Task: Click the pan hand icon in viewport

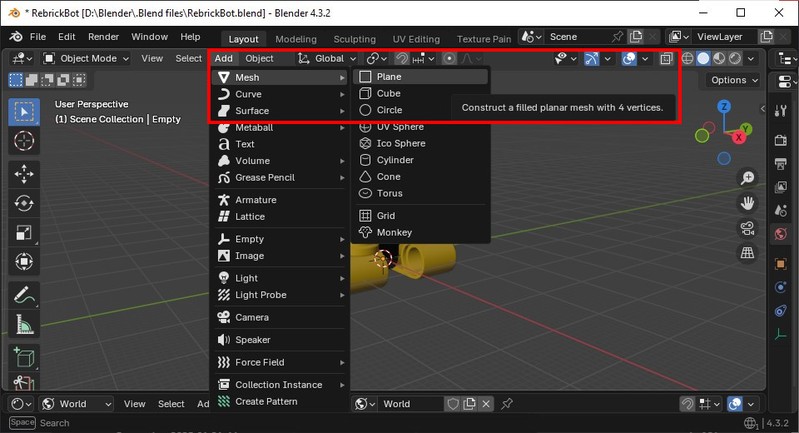Action: pyautogui.click(x=747, y=203)
